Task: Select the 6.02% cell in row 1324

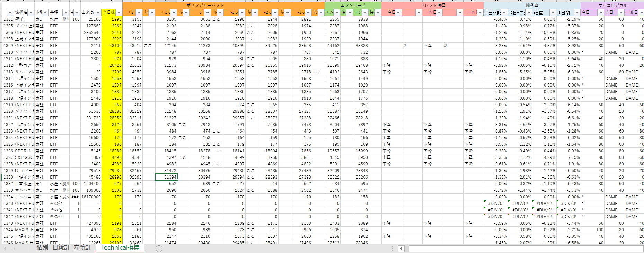Action: tap(568, 138)
